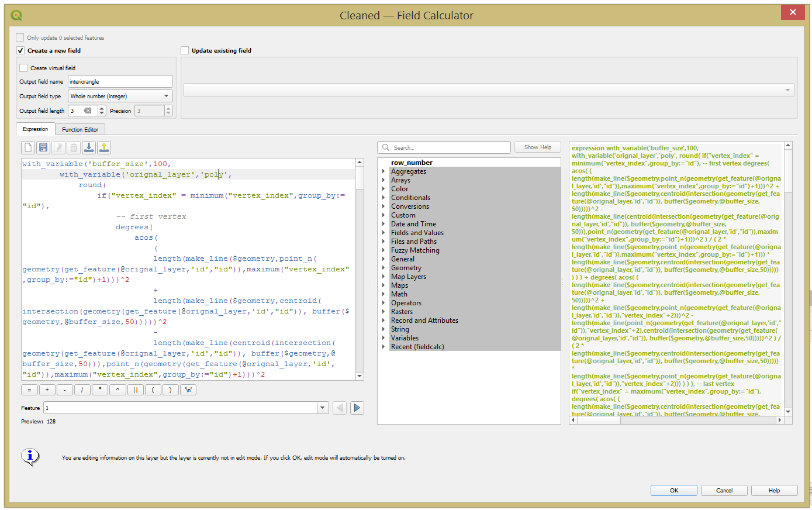The width and height of the screenshot is (812, 510).
Task: Insert the plus operator
Action: tap(47, 390)
